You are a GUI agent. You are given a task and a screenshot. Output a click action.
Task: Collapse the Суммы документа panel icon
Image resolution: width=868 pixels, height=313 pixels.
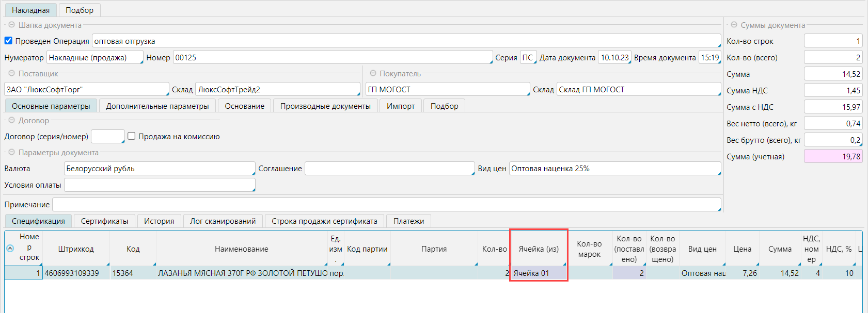click(734, 25)
